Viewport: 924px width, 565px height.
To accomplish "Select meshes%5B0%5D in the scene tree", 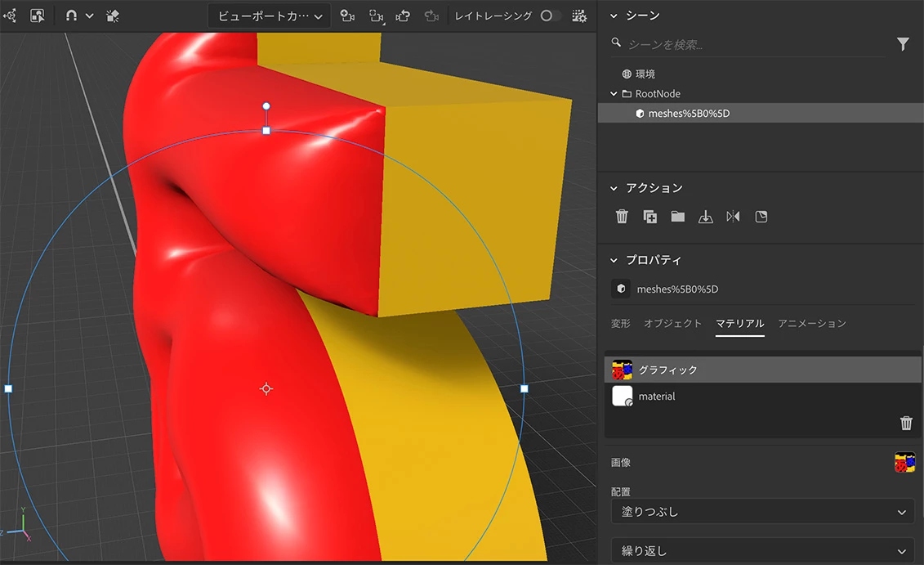I will click(760, 113).
